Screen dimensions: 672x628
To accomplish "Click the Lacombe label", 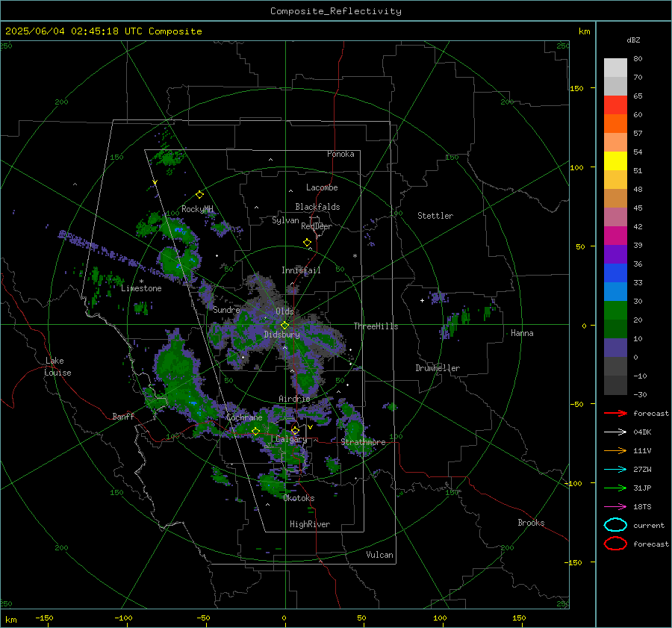I will pos(322,187).
